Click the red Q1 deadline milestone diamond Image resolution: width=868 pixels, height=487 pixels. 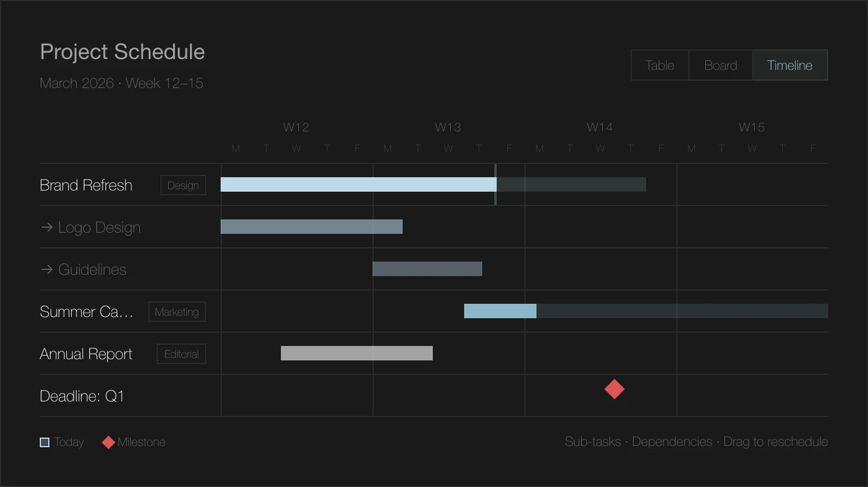(614, 389)
